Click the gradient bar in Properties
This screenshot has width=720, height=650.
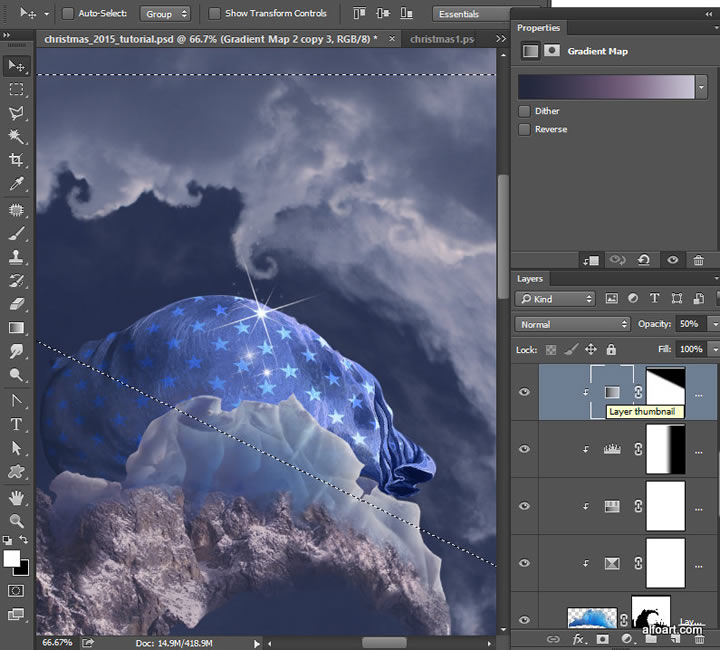606,87
